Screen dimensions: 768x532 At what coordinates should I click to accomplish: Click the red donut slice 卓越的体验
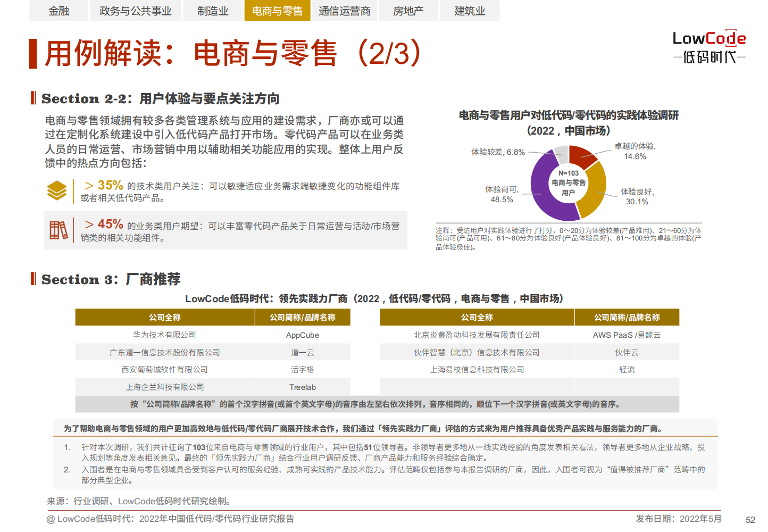click(582, 155)
